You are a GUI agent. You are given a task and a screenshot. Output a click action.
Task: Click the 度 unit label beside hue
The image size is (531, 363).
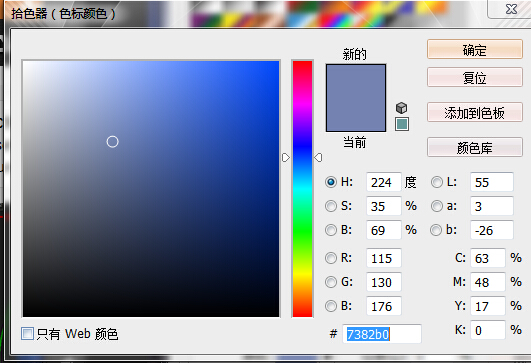[410, 182]
